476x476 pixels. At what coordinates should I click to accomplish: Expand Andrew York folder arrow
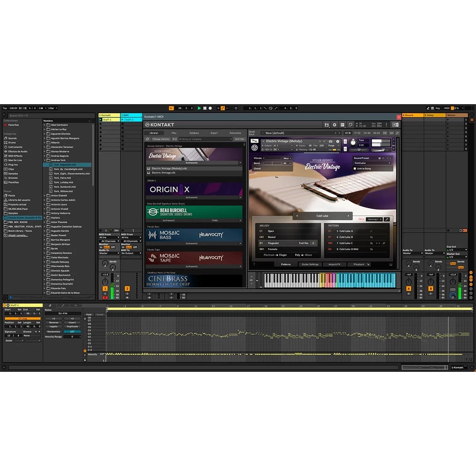click(45, 160)
